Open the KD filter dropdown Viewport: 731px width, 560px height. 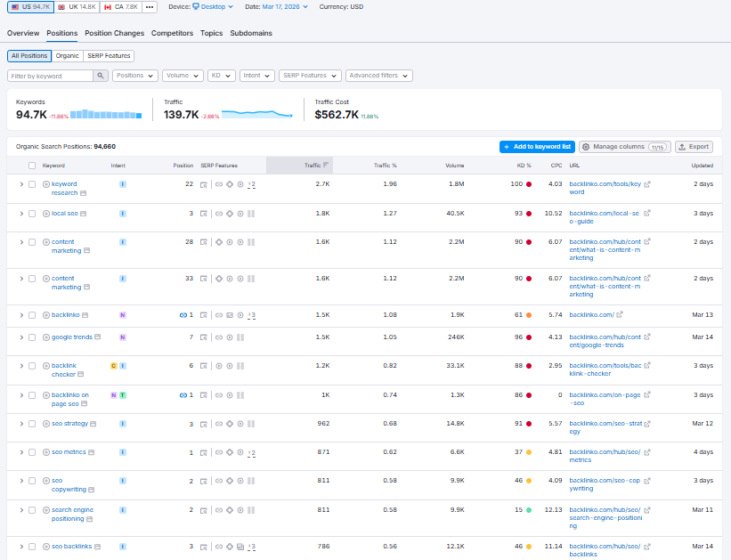(x=221, y=76)
